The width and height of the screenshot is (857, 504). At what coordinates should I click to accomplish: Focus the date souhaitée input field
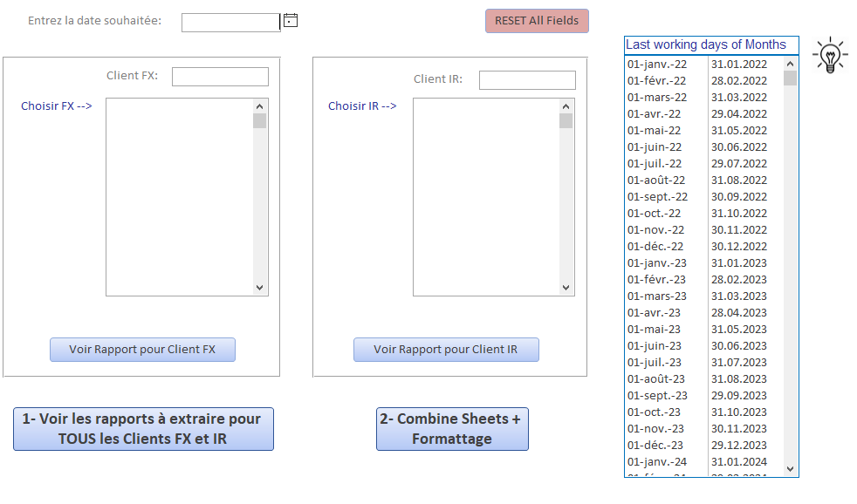(x=230, y=22)
